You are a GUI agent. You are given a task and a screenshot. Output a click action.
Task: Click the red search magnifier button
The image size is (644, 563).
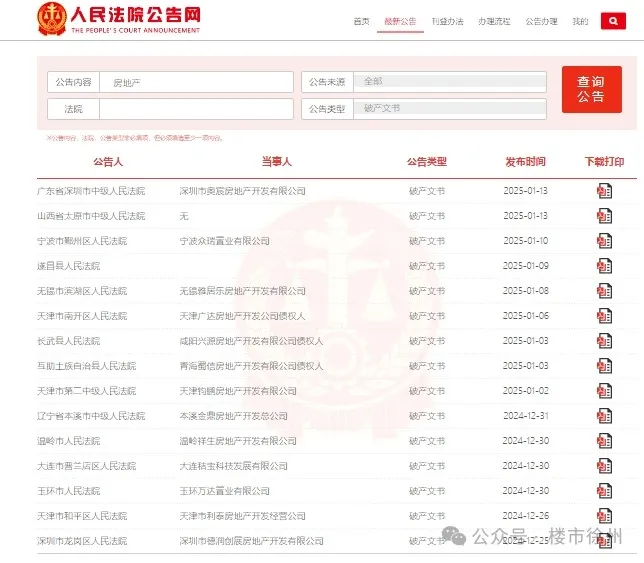tap(613, 21)
